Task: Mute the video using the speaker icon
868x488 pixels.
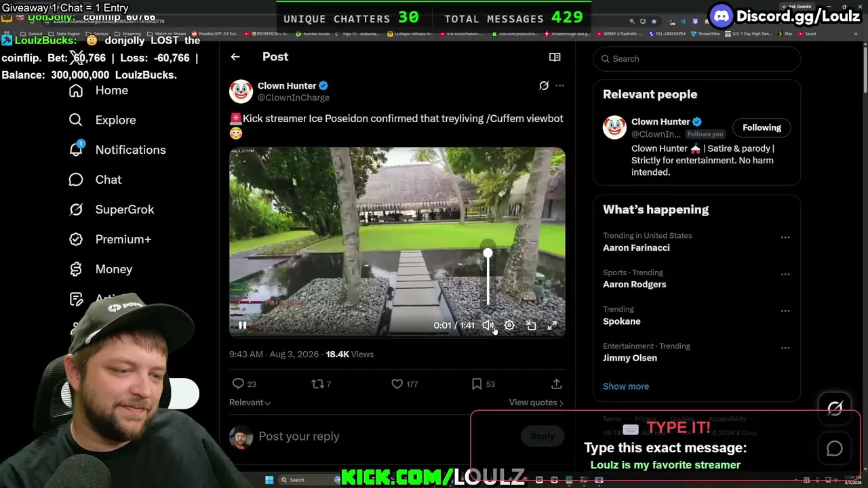Action: (x=488, y=325)
